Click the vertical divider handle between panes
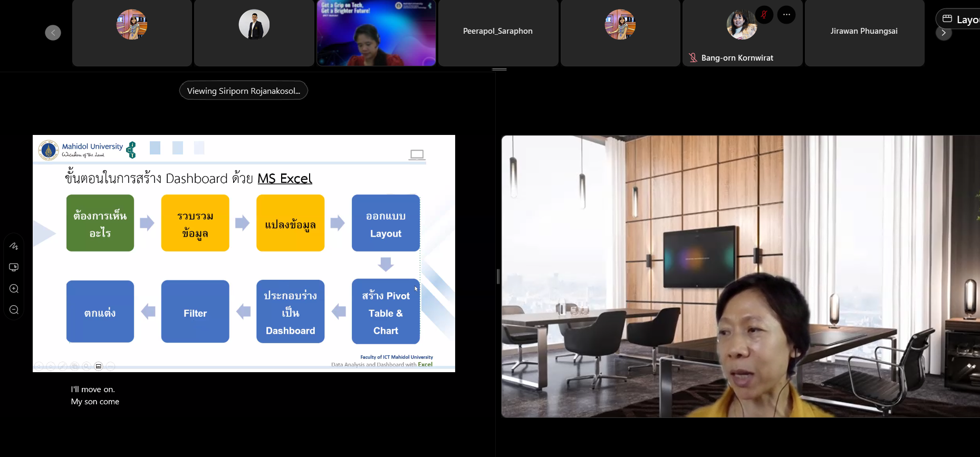The width and height of the screenshot is (980, 457). (498, 276)
